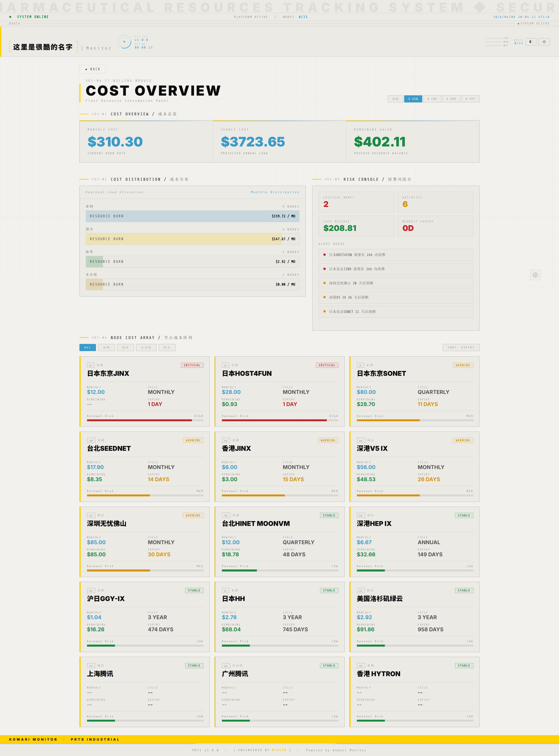Image resolution: width=559 pixels, height=756 pixels.
Task: Open the MIULER link in footer
Action: point(279,750)
